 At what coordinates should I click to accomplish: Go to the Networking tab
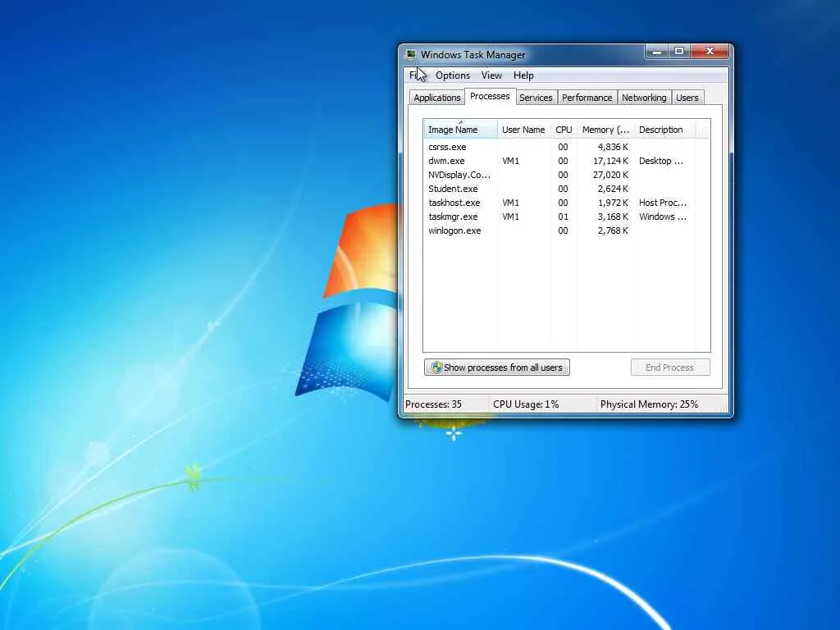pyautogui.click(x=644, y=98)
